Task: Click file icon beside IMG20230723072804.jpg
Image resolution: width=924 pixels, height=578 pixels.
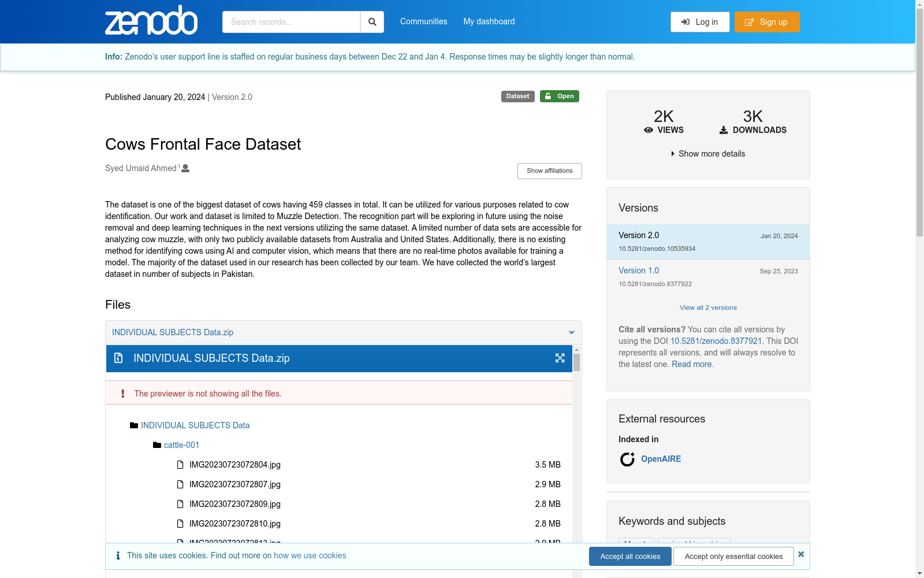Action: click(x=180, y=465)
